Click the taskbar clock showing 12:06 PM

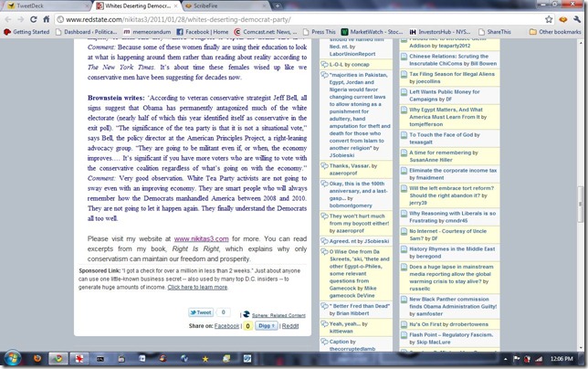tap(562, 359)
